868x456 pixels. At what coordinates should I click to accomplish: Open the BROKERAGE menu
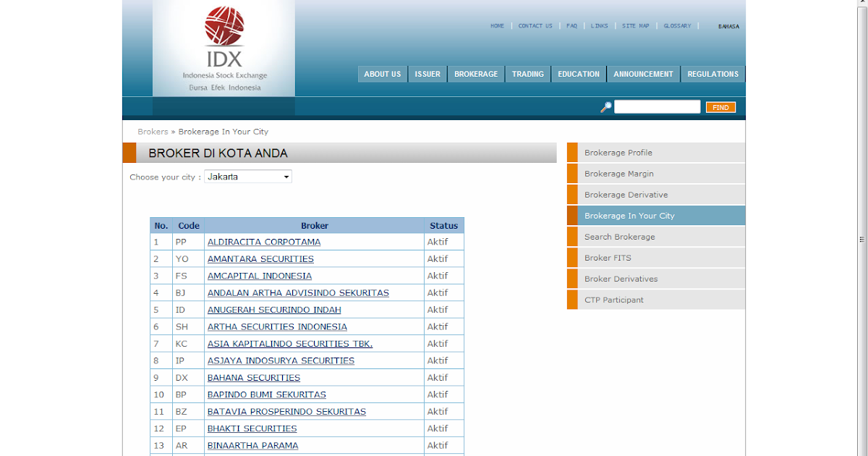pos(476,74)
